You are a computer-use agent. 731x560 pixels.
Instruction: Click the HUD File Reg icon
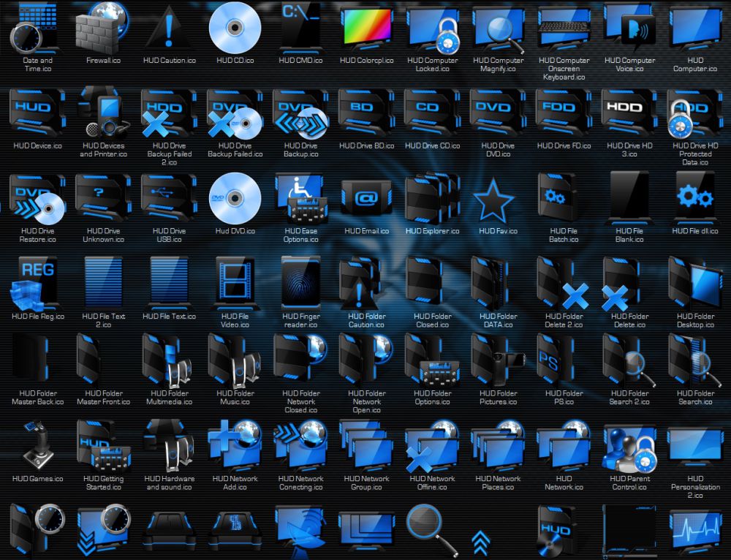(x=37, y=284)
